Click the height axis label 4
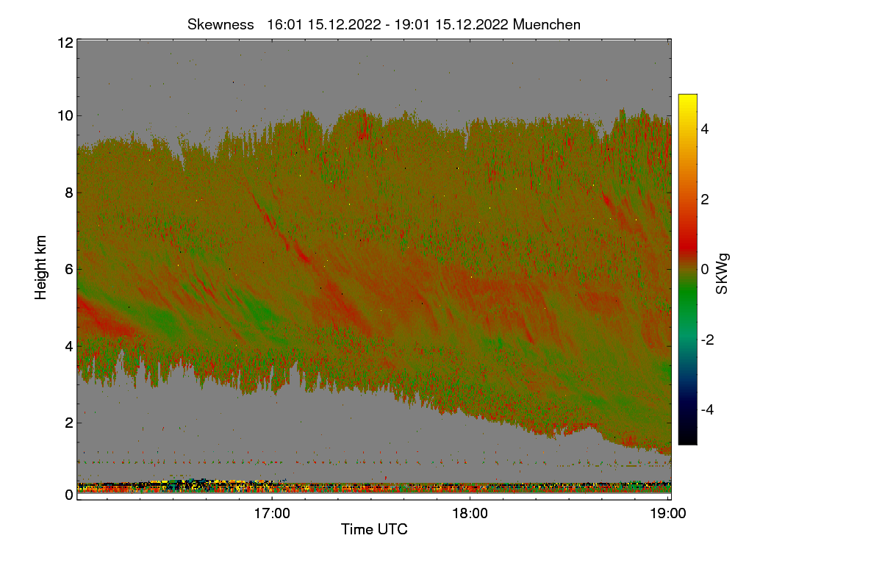Viewport: 882px width, 588px height. click(69, 345)
